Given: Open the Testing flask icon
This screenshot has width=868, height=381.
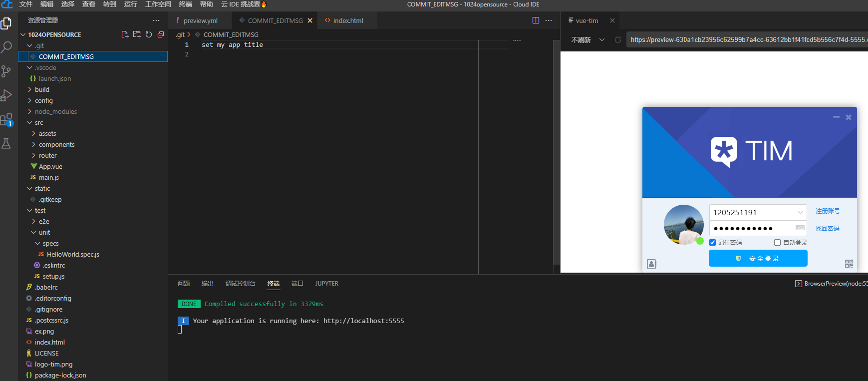Looking at the screenshot, I should tap(6, 143).
